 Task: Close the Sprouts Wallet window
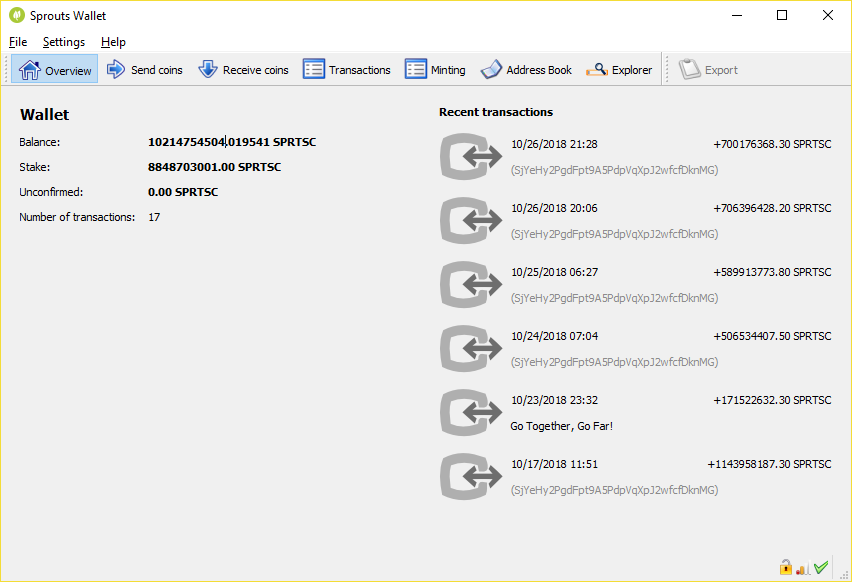(x=828, y=15)
